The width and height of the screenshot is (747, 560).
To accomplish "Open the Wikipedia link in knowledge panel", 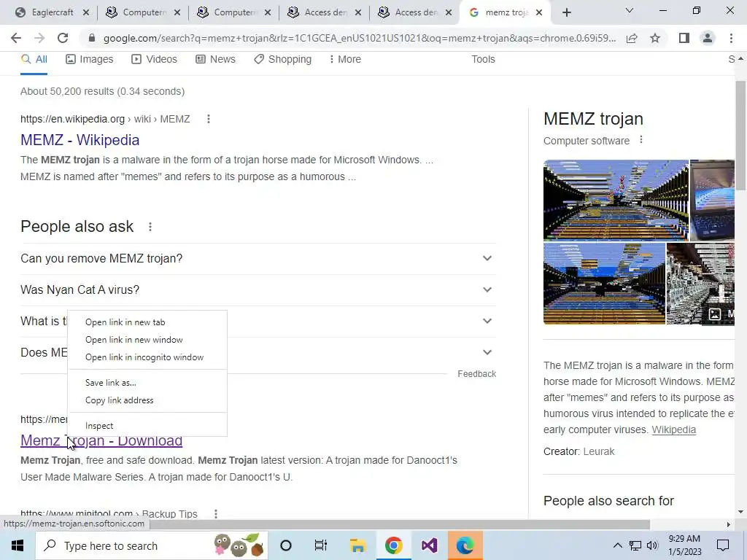I will coord(673,430).
